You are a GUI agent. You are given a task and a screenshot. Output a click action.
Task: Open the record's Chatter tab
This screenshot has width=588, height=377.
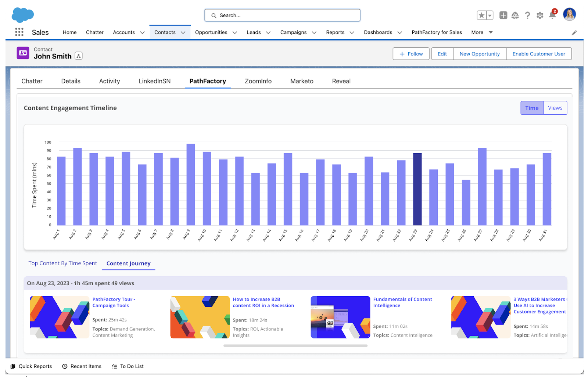click(32, 81)
